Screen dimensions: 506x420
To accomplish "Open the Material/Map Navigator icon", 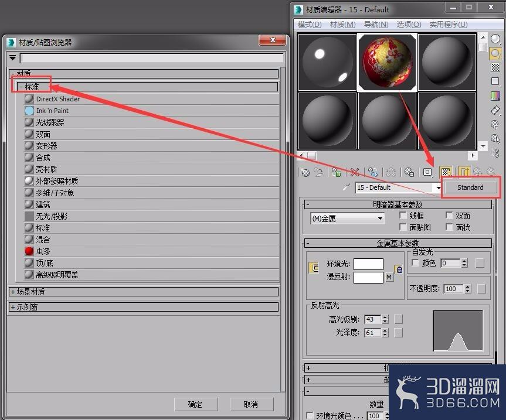I will pyautogui.click(x=496, y=152).
